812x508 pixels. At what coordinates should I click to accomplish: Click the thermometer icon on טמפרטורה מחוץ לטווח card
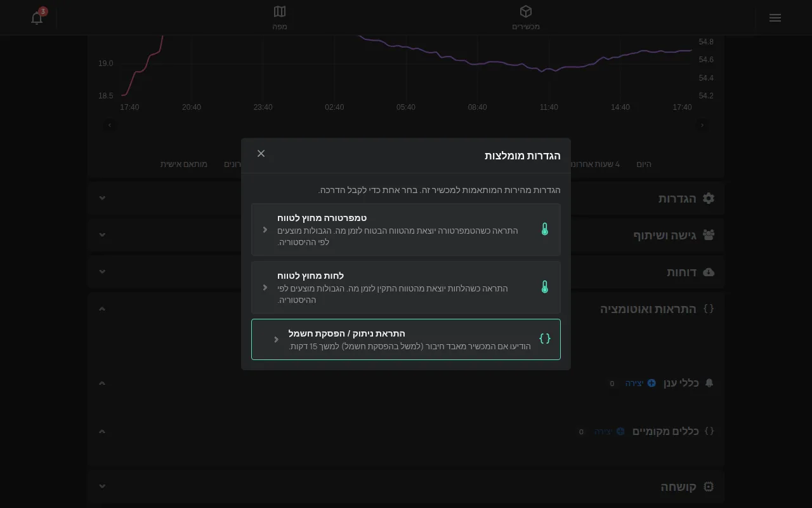[544, 229]
